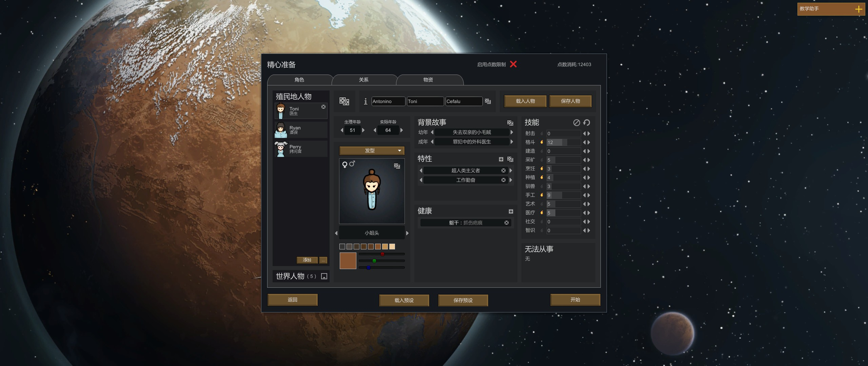Switch to next hairstyle after 小姐头
868x366 pixels.
click(407, 233)
